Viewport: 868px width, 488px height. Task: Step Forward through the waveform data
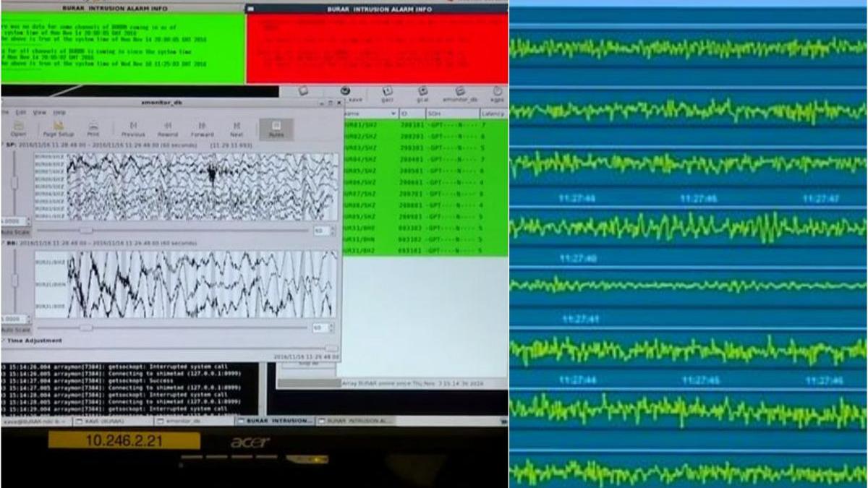click(203, 127)
